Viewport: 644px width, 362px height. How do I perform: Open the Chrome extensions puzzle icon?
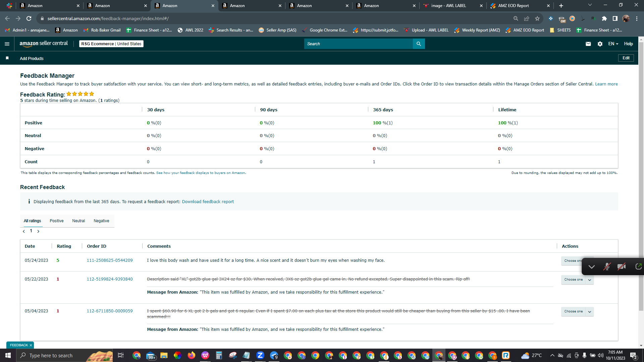coord(604,18)
